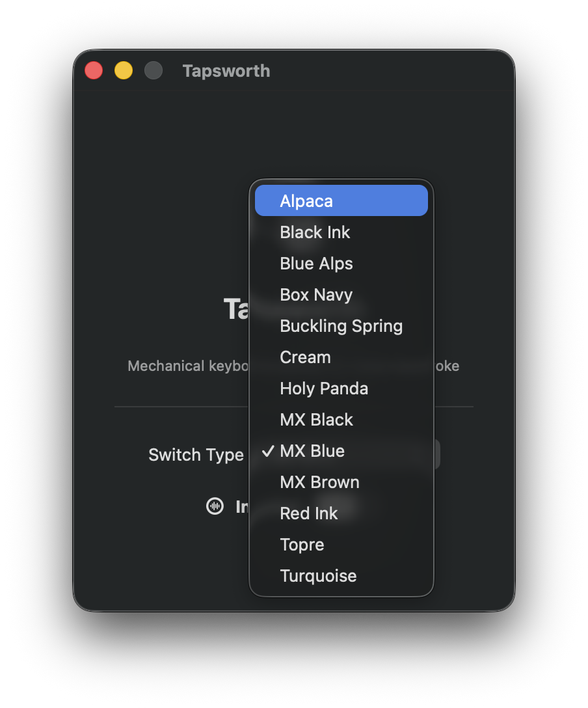This screenshot has height=708, width=588.
Task: Click the Switch Type popup button edge
Action: (x=436, y=454)
